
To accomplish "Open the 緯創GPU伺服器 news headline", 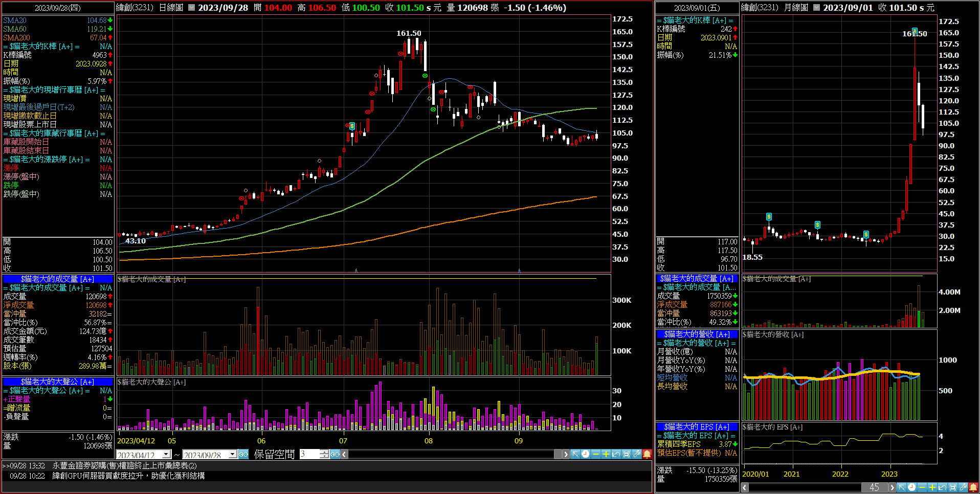I will click(128, 476).
